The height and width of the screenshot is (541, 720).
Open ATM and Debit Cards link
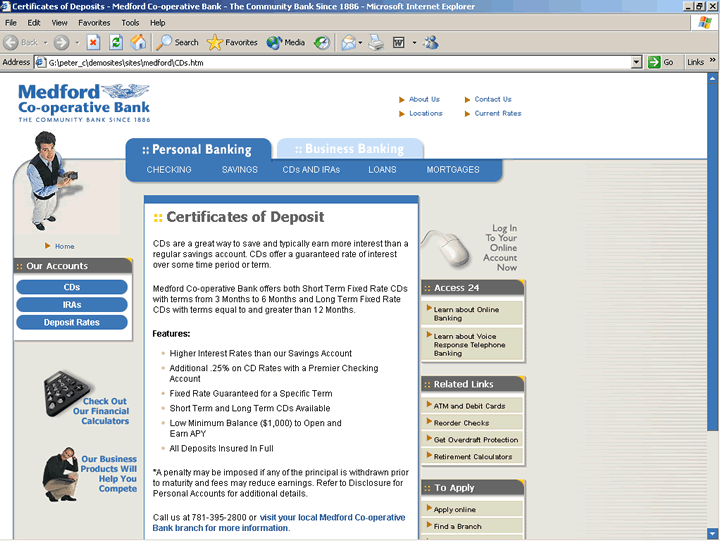coord(469,406)
